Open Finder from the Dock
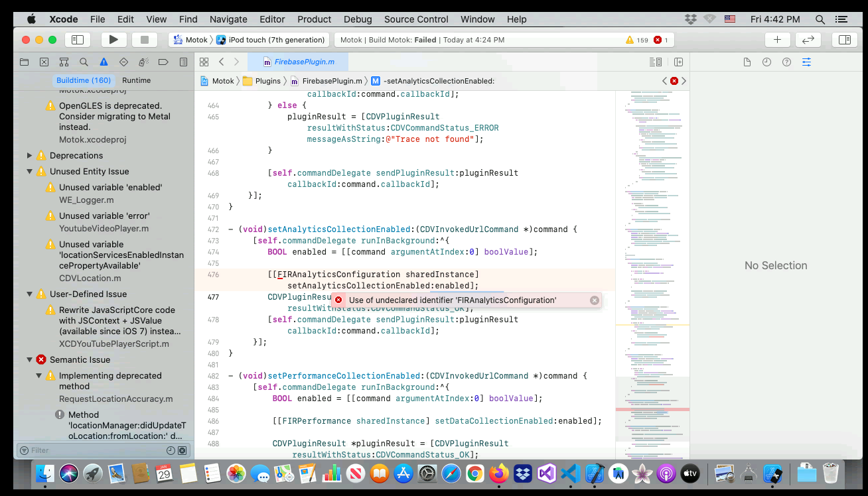This screenshot has height=496, width=868. [x=45, y=473]
